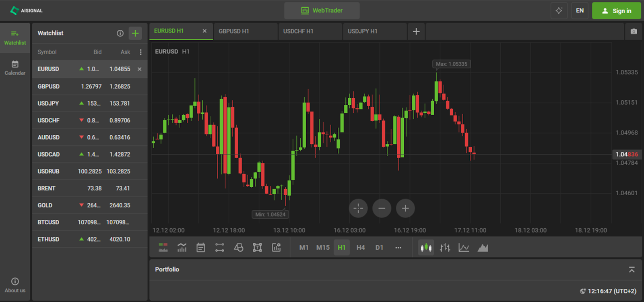Open the trade panel icon in chart toolbar

(163, 248)
